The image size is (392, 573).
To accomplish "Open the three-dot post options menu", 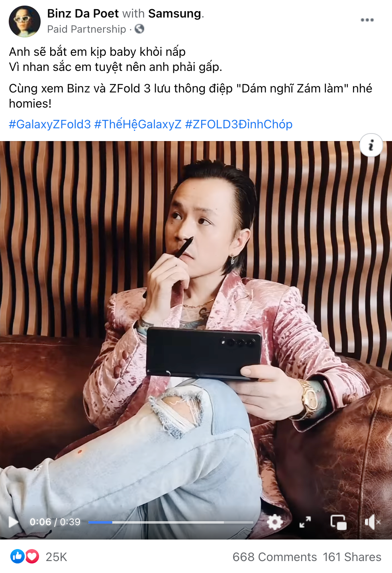I will tap(367, 20).
